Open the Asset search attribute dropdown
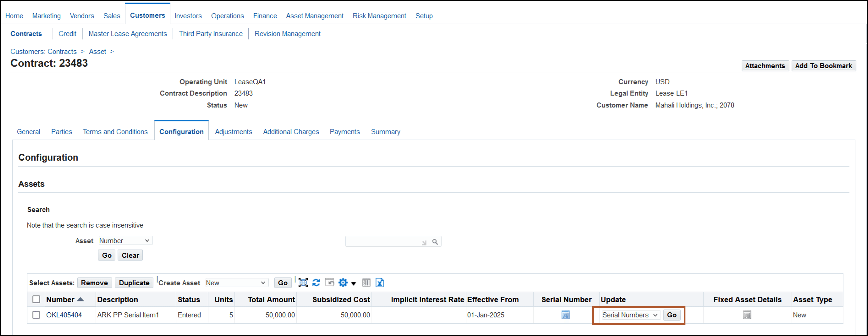Screen dimensions: 868x336 point(125,240)
